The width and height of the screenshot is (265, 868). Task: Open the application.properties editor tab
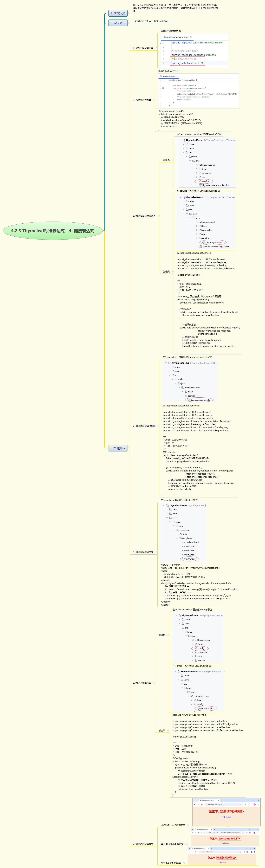(x=177, y=37)
